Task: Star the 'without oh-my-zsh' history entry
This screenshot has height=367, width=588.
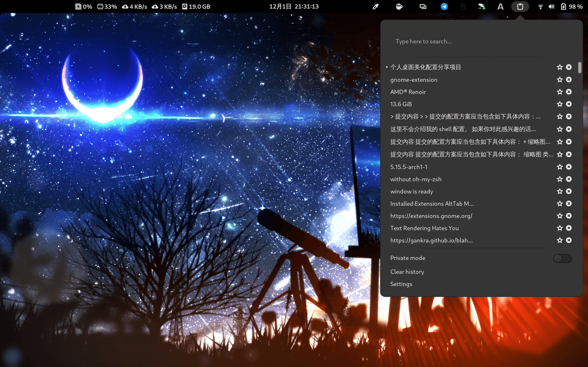Action: 560,179
